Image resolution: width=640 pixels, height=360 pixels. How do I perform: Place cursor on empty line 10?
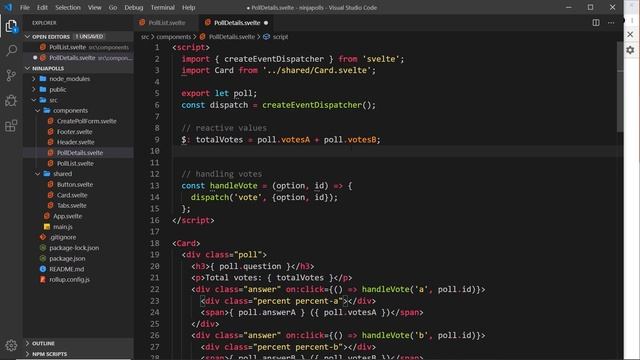396,151
